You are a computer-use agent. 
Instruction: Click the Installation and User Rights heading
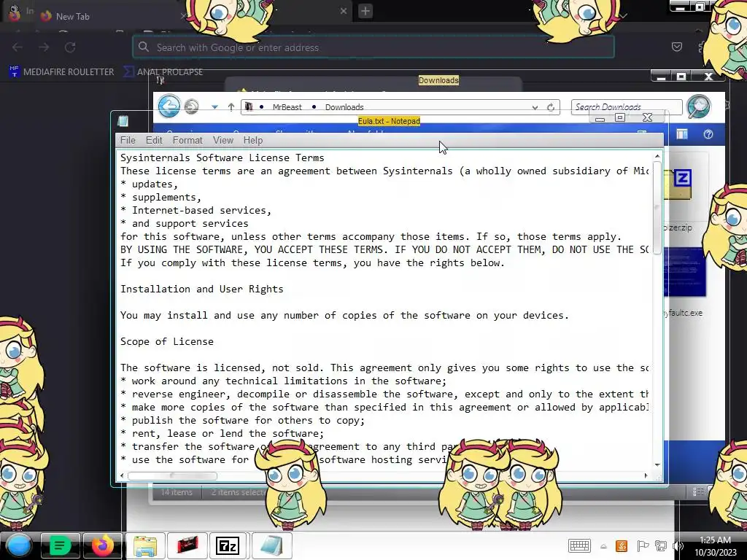[201, 289]
